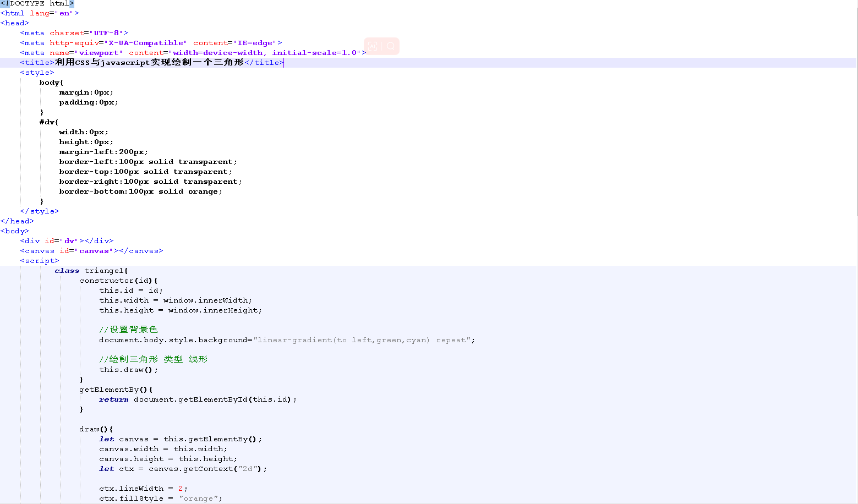Viewport: 858px width, 504px height.
Task: Click the let ctx = canvas.getContext line
Action: click(183, 469)
